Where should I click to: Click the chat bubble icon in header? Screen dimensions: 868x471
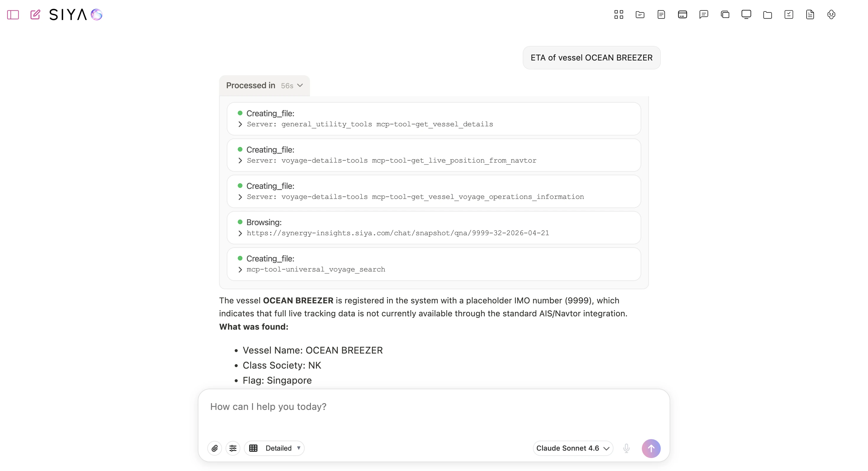(704, 14)
